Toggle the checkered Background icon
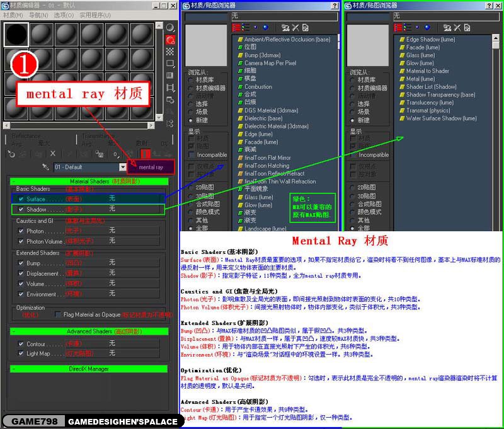This screenshot has width=504, height=429. point(170,52)
